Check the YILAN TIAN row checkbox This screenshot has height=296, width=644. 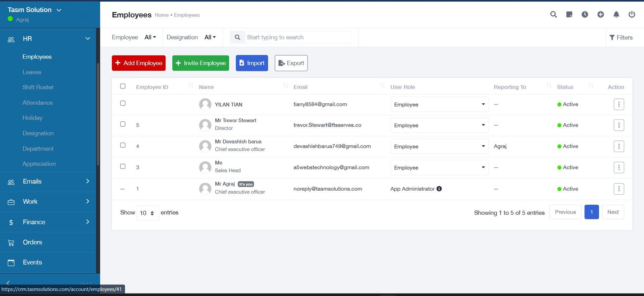pos(123,103)
